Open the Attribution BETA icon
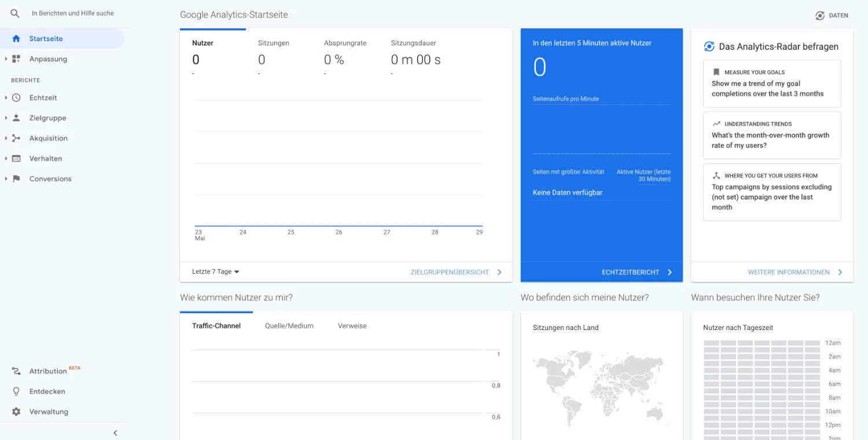 16,371
